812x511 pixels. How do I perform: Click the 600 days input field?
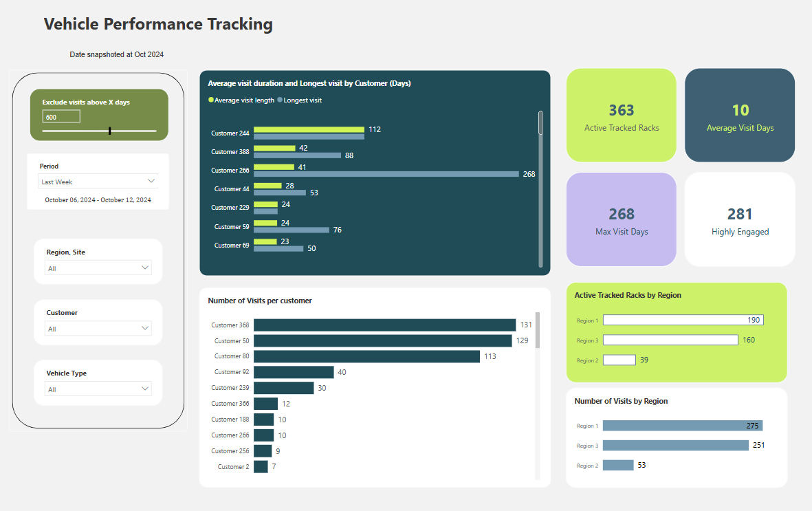tap(61, 117)
